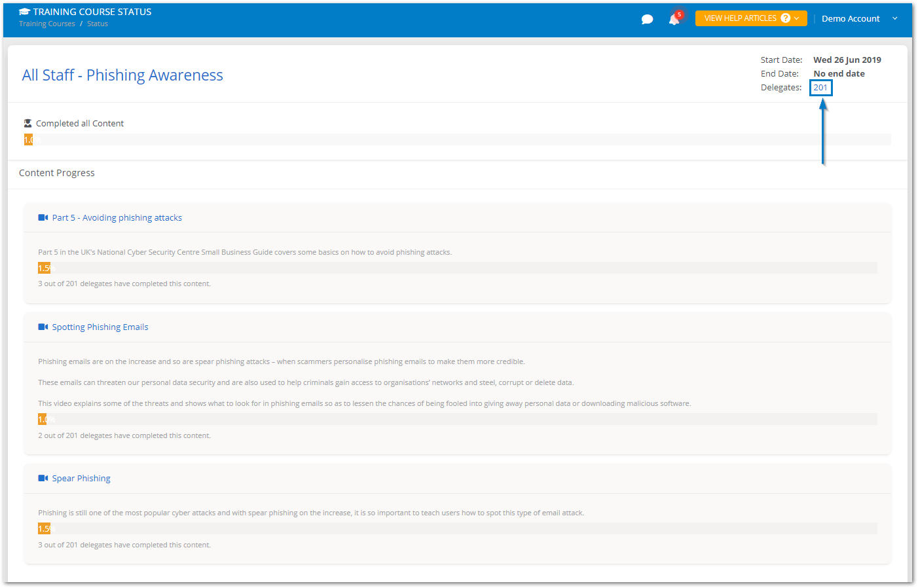This screenshot has height=588, width=918.
Task: Click the Completed all Content label
Action: tap(80, 123)
